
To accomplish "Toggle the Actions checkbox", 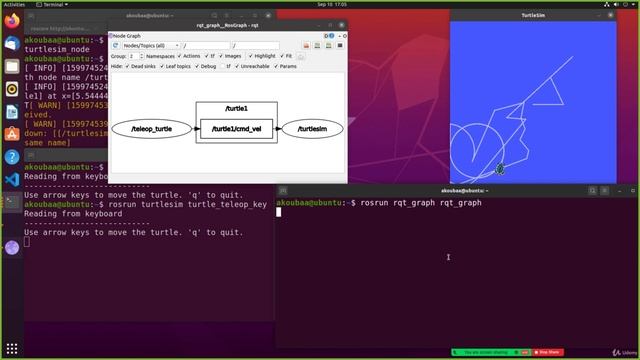I will point(189,56).
